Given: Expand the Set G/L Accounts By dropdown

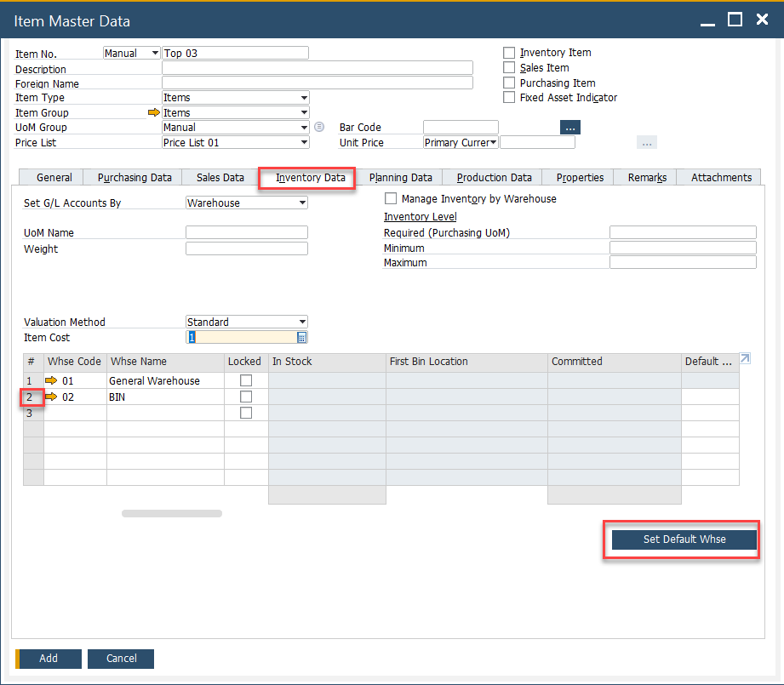Looking at the screenshot, I should tap(302, 203).
